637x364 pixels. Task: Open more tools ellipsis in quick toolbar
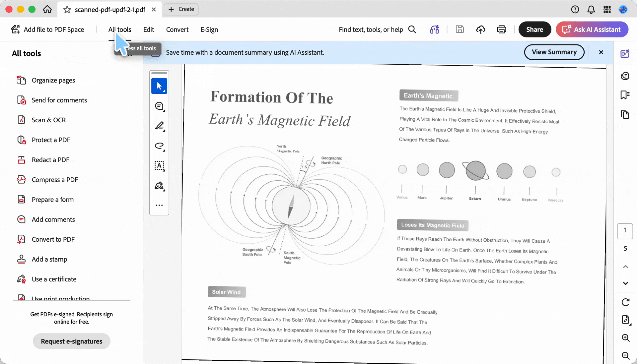159,205
